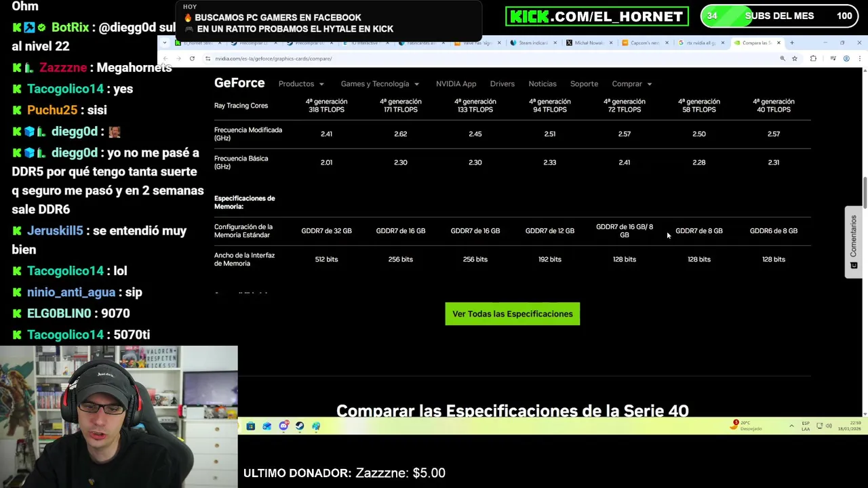
Task: Switch to the Steam indicará tab
Action: point(532,43)
